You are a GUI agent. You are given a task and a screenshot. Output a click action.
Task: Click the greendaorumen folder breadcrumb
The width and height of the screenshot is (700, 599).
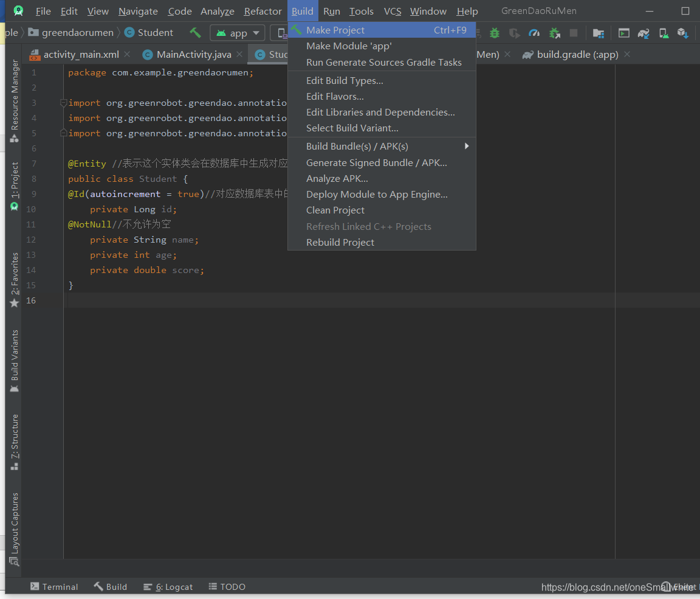click(x=71, y=33)
